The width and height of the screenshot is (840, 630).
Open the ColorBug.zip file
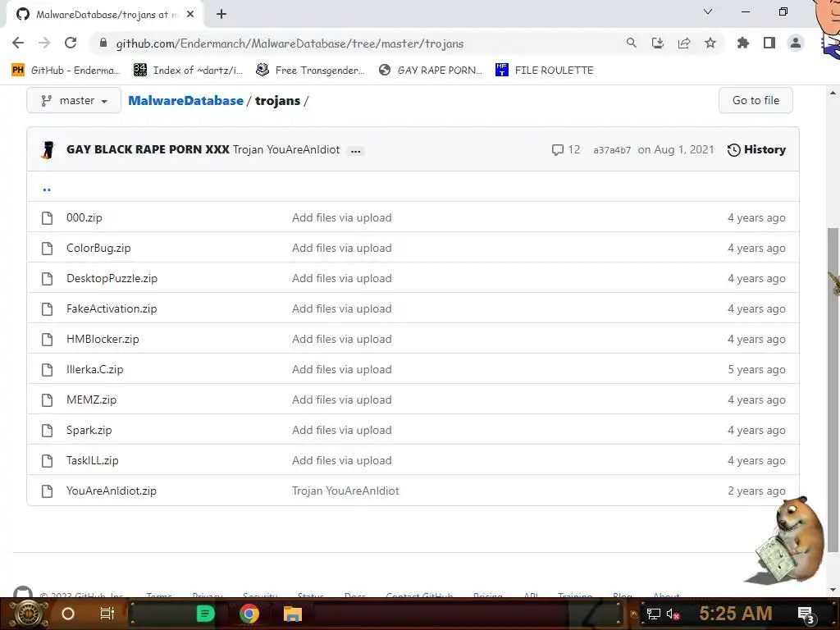point(98,248)
